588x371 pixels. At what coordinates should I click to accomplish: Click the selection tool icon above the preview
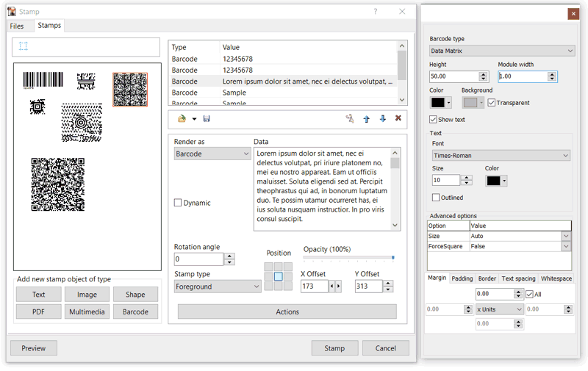24,46
